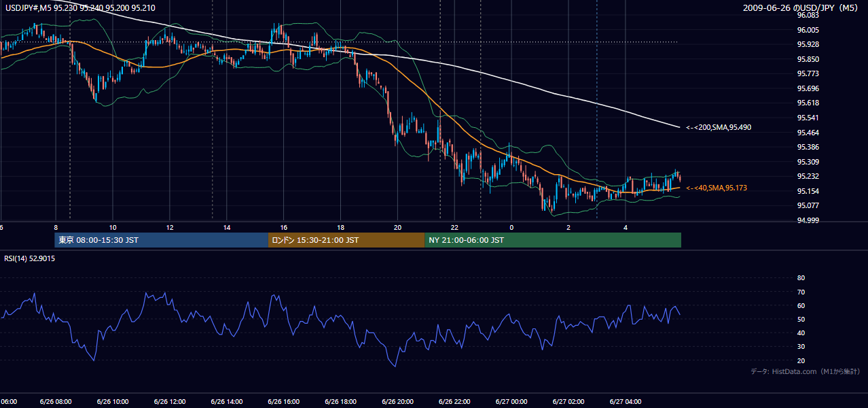Click price axis level 95.464
This screenshot has height=408, width=868.
point(808,132)
